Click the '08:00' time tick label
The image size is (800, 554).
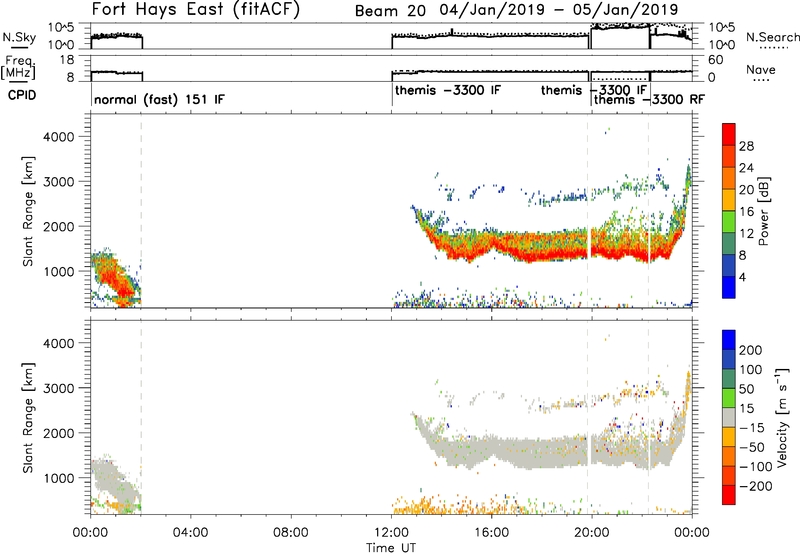tap(290, 533)
